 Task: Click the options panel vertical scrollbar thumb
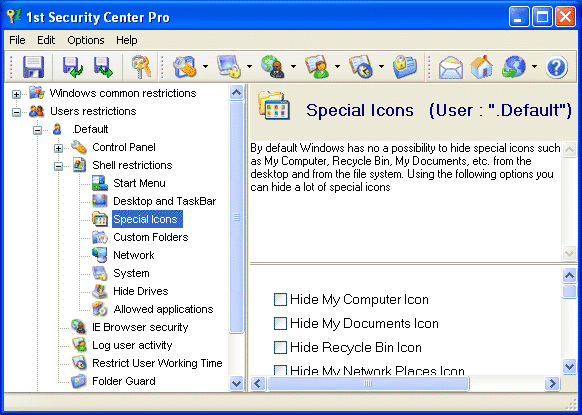coord(569,291)
